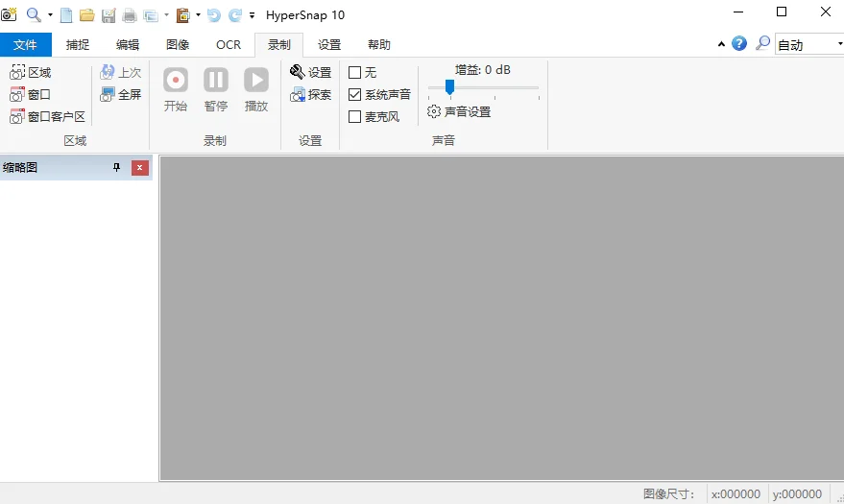Check the 无 no-sound checkbox
The height and width of the screenshot is (504, 844).
[x=354, y=73]
